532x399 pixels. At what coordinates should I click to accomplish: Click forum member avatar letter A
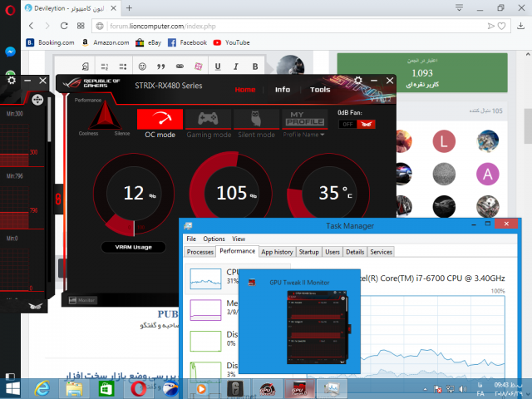point(488,174)
